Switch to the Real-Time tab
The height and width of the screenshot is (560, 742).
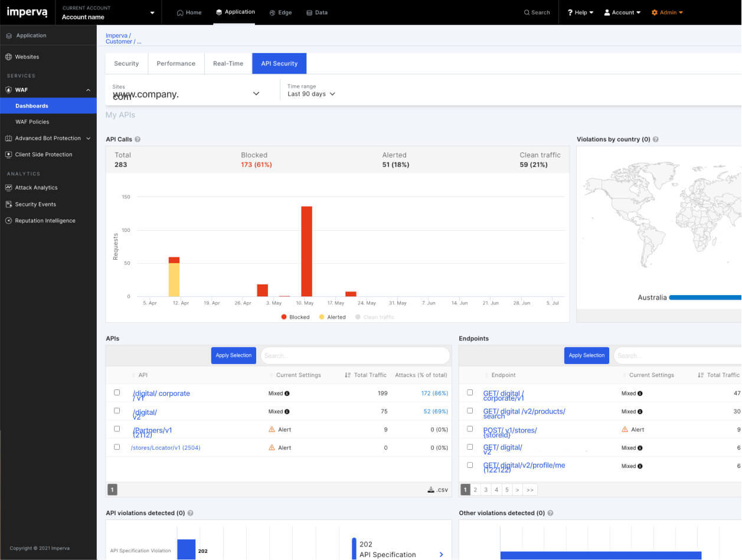pos(228,63)
